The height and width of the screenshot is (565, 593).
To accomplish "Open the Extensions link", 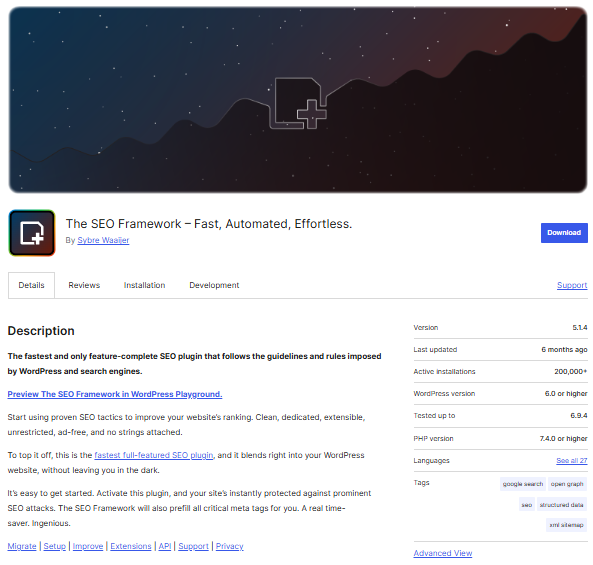I will 130,546.
